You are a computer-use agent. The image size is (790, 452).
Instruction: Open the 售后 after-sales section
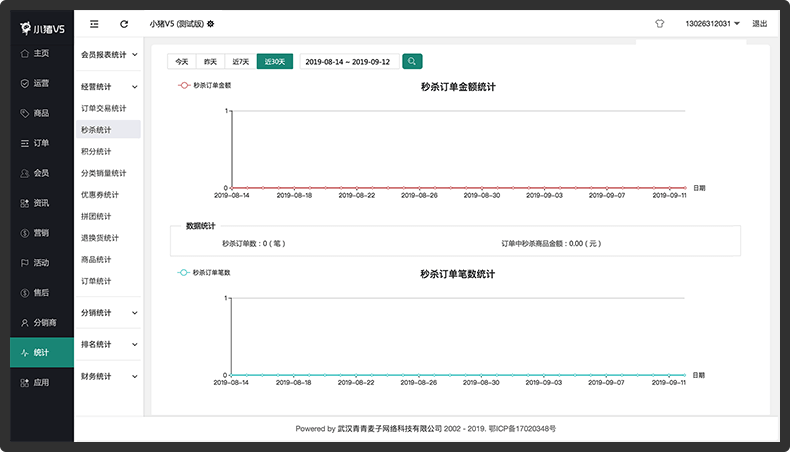coord(42,293)
